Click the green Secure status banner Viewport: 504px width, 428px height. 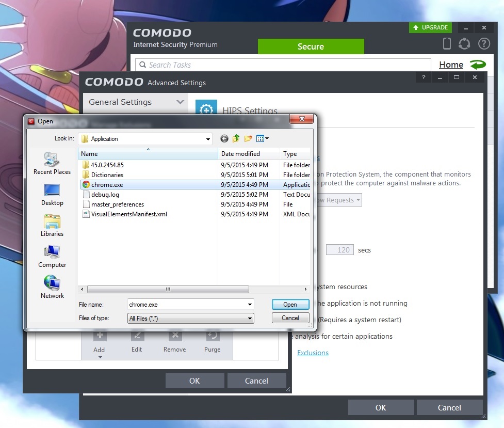click(311, 46)
